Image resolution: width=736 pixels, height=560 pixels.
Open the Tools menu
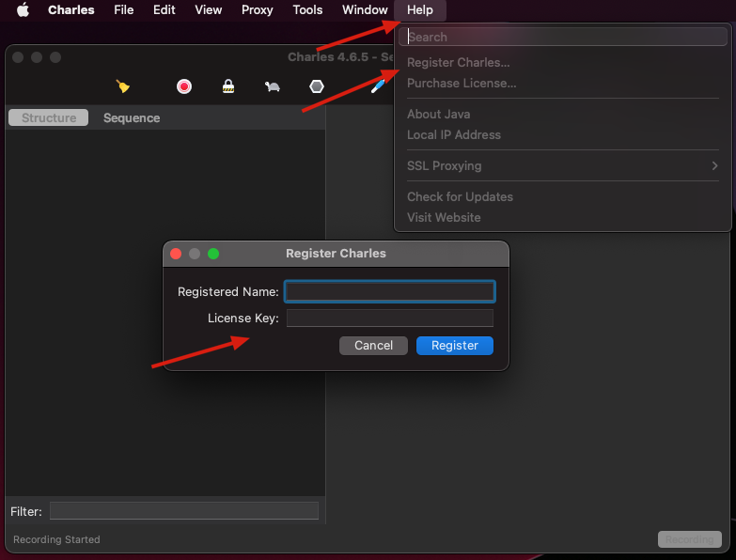307,9
